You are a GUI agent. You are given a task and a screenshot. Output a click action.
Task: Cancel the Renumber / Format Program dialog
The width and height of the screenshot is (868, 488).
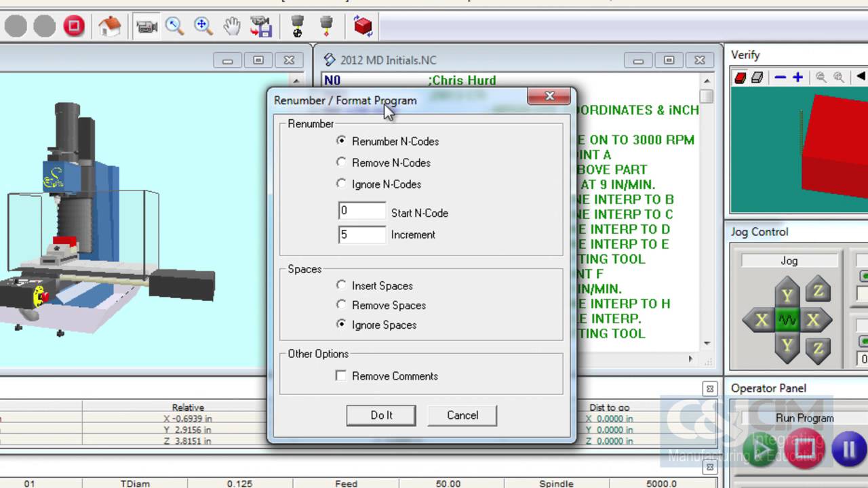(x=462, y=415)
